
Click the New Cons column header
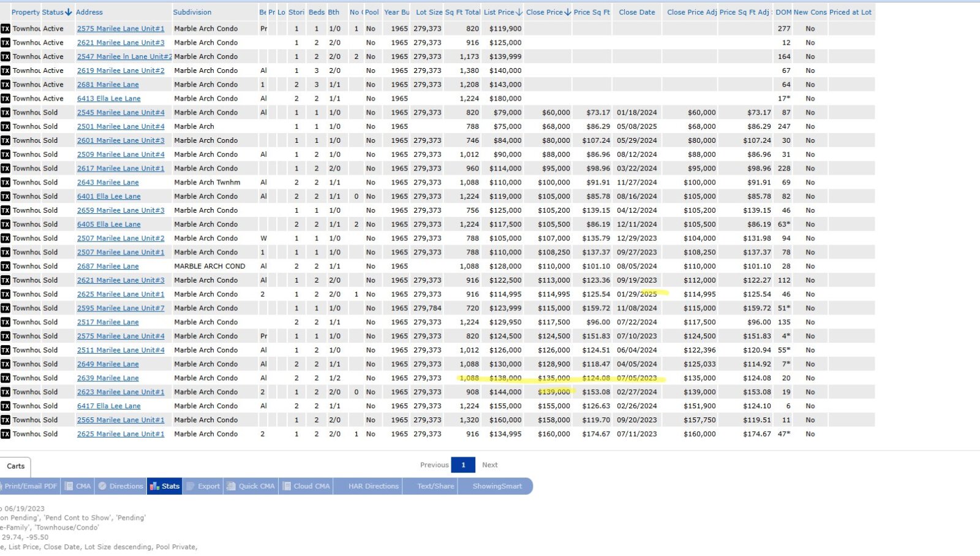(x=810, y=12)
